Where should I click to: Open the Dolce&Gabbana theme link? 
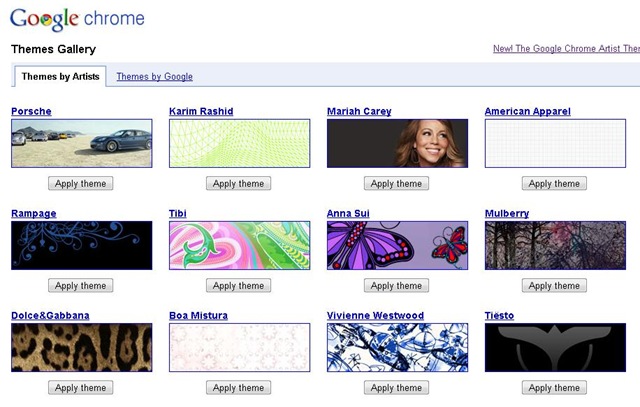coord(50,315)
